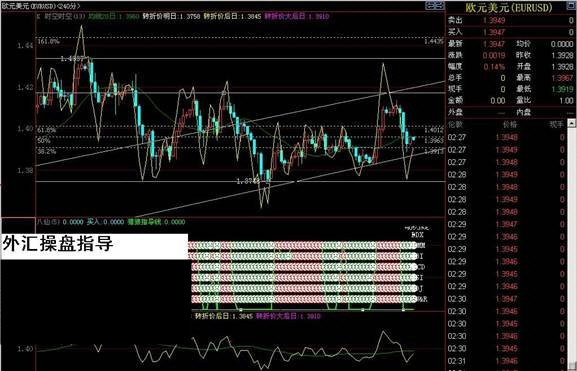
Task: Click the up-arrow of the tick list scrollbar
Action: pos(572,124)
